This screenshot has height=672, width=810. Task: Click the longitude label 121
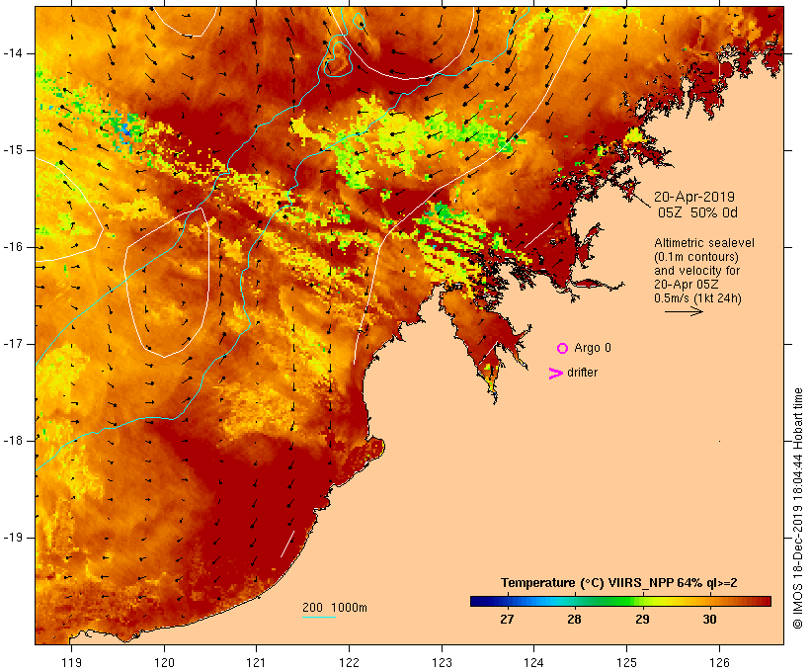[x=256, y=663]
